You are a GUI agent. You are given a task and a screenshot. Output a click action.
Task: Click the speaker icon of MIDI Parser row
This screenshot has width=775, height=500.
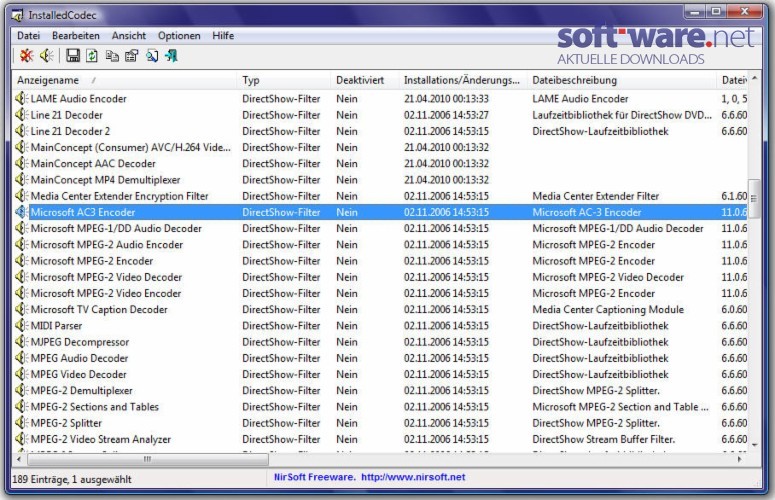pyautogui.click(x=21, y=326)
